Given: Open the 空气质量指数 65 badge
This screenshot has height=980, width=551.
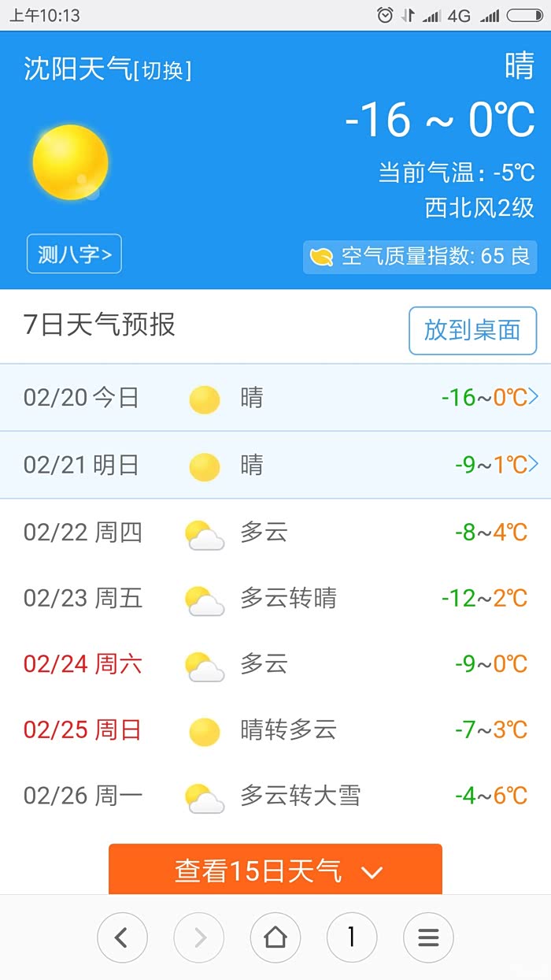Looking at the screenshot, I should pyautogui.click(x=419, y=257).
